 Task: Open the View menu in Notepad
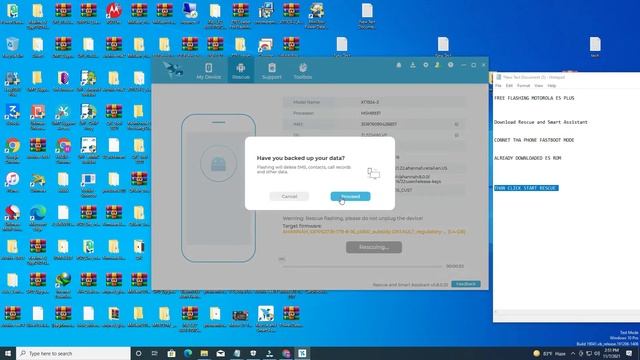[539, 86]
